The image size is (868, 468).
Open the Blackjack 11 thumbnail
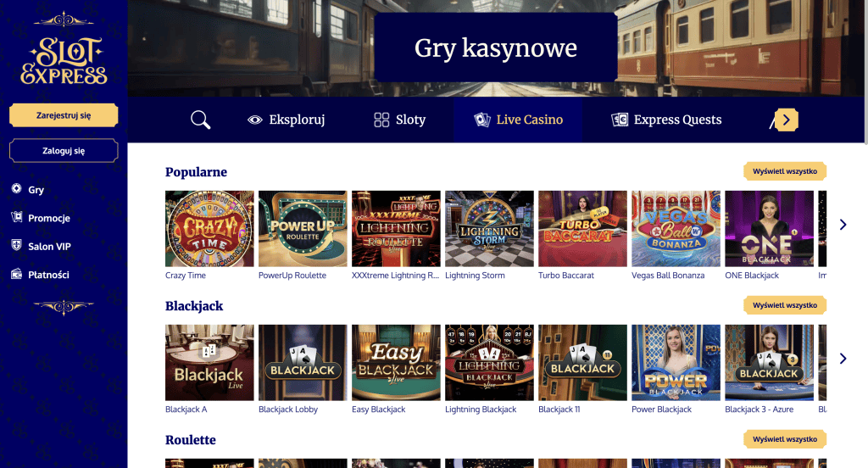pos(583,363)
